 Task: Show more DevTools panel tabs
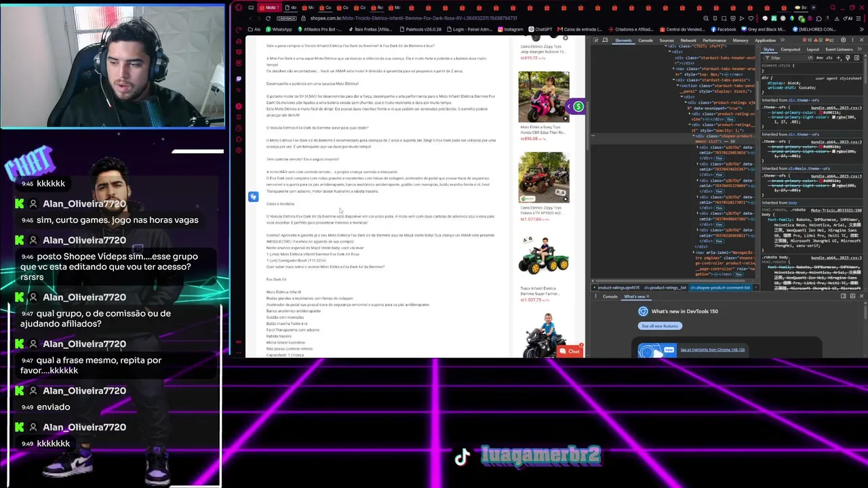coord(782,41)
